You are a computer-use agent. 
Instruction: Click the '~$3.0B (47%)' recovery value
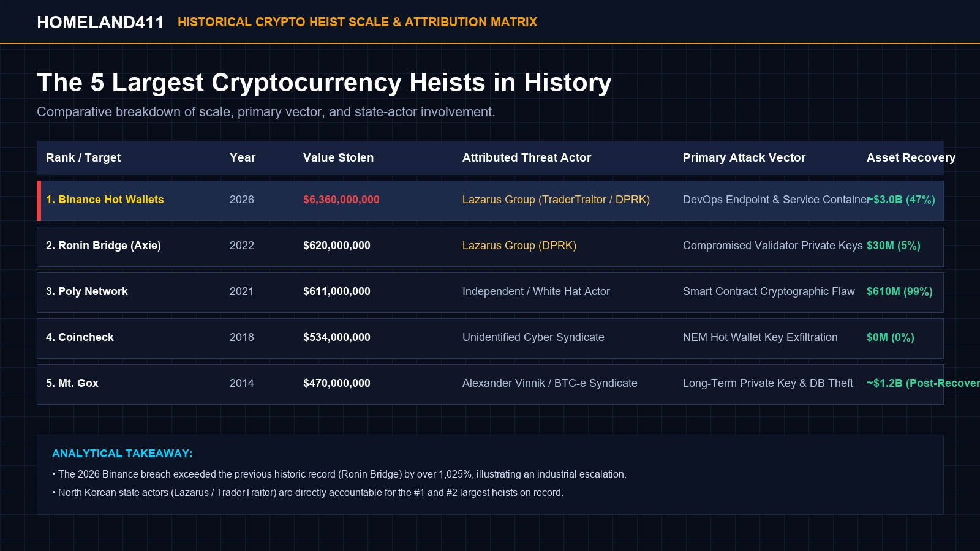901,200
